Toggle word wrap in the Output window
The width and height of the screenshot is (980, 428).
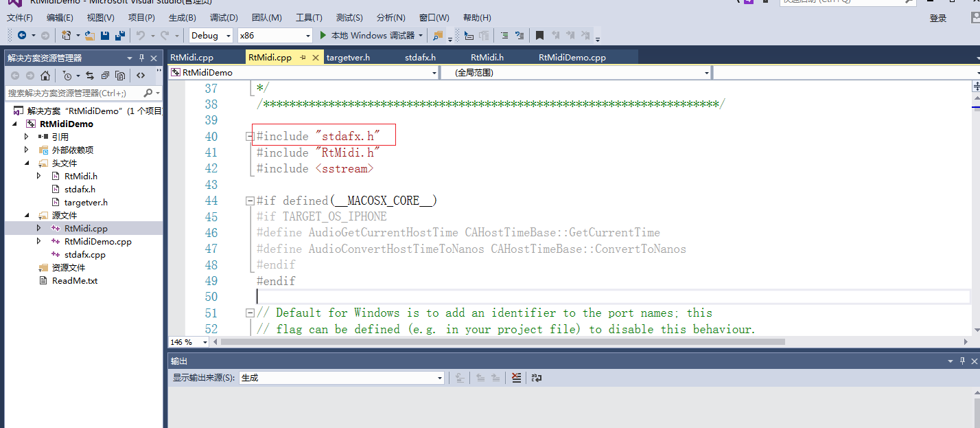pyautogui.click(x=537, y=377)
